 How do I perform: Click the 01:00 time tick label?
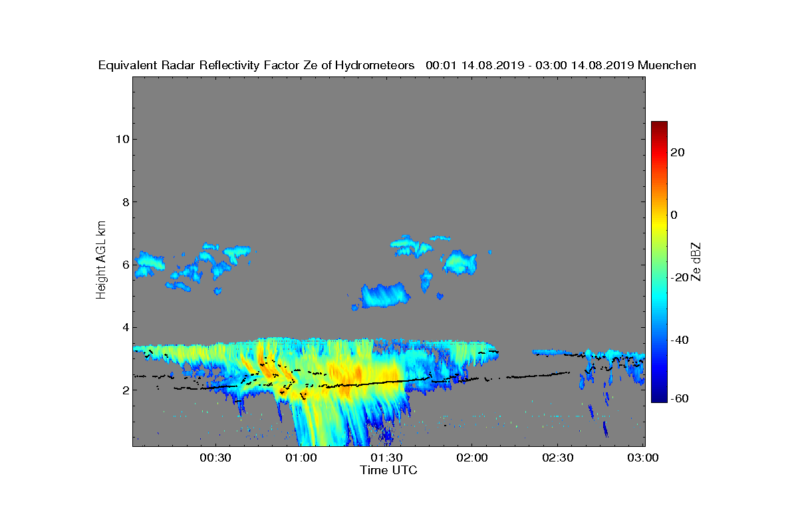(x=301, y=458)
